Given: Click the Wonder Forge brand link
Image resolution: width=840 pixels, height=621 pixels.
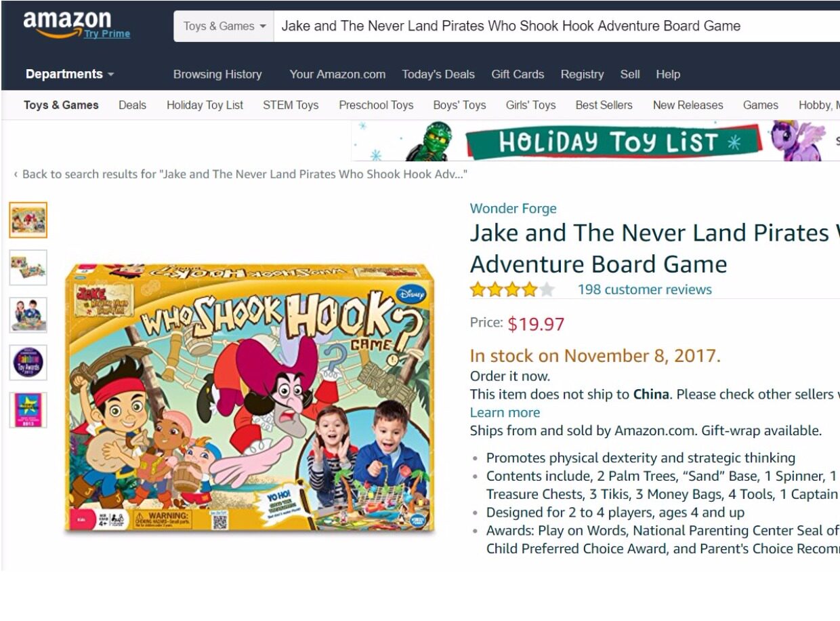Looking at the screenshot, I should [513, 208].
